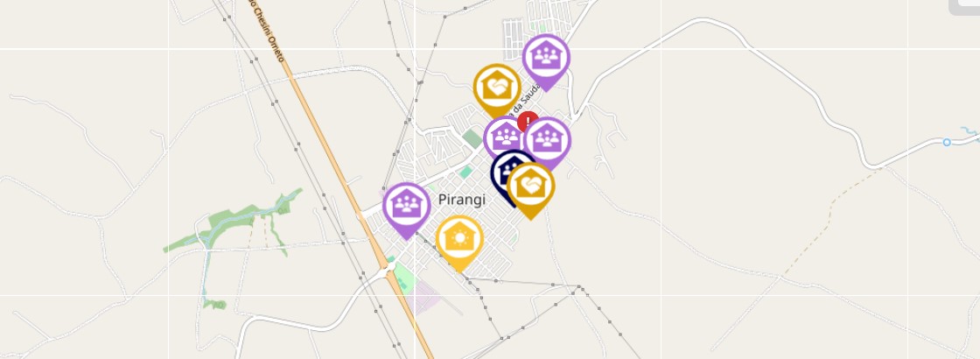Click the red exclamation alert marker

coord(528,122)
